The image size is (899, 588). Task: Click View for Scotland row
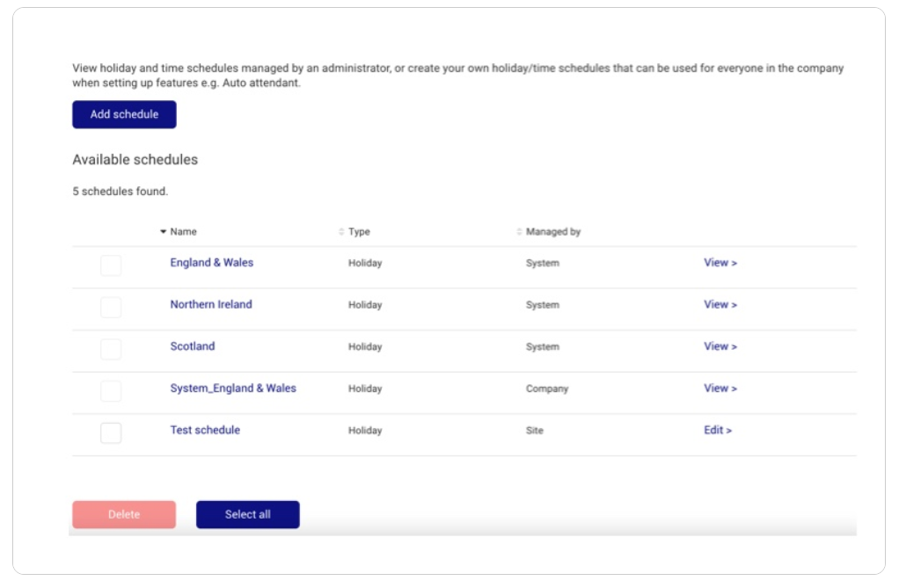click(720, 346)
